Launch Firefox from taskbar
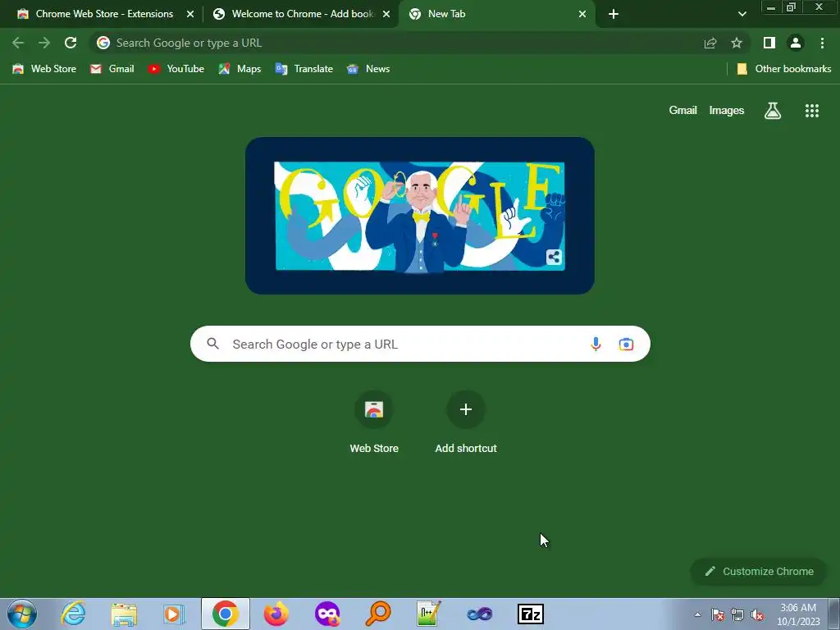840x630 pixels. click(276, 614)
